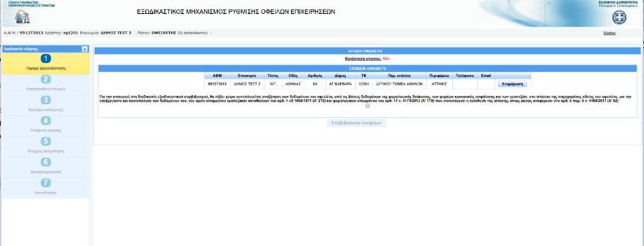The height and width of the screenshot is (246, 644).
Task: Click the Email column header
Action: (486, 76)
